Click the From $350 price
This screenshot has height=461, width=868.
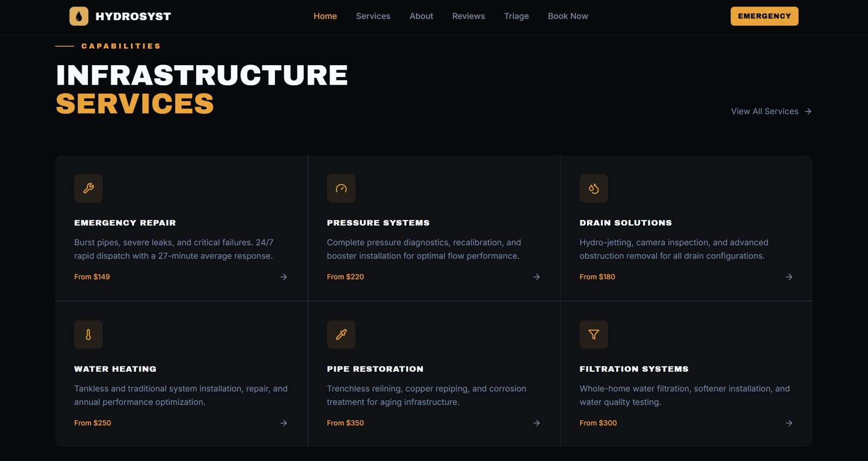point(346,423)
